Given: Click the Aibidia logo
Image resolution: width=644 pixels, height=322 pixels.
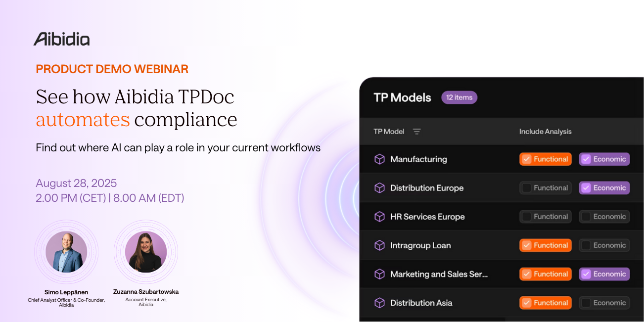Looking at the screenshot, I should click(62, 39).
